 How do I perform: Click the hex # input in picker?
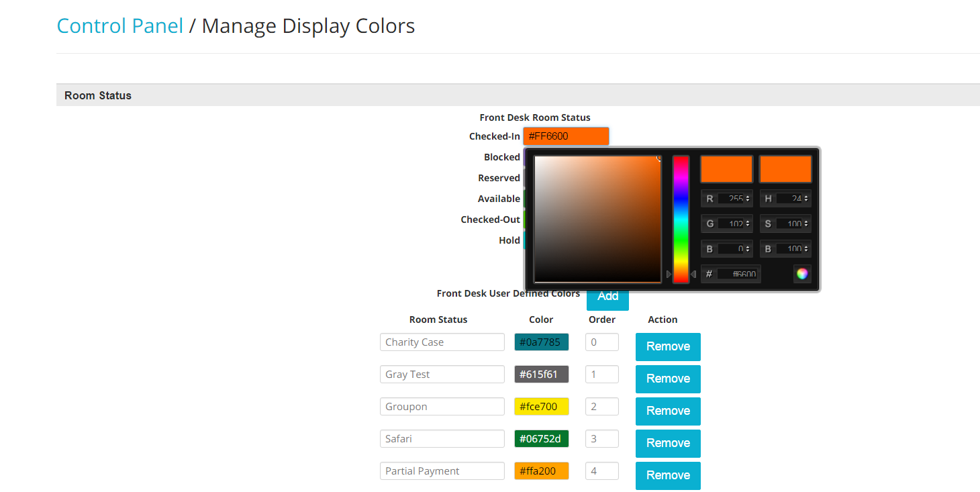[738, 274]
